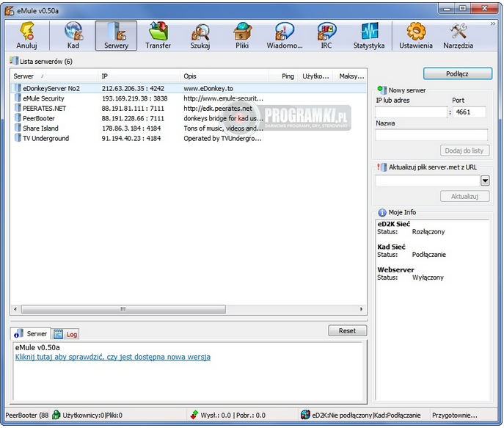504x428 pixels.
Task: Click the Podłącz button
Action: [x=457, y=73]
